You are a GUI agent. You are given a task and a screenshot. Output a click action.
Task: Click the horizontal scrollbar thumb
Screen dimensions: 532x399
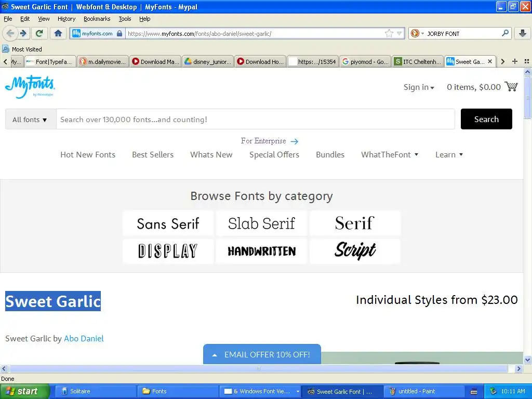(x=258, y=368)
